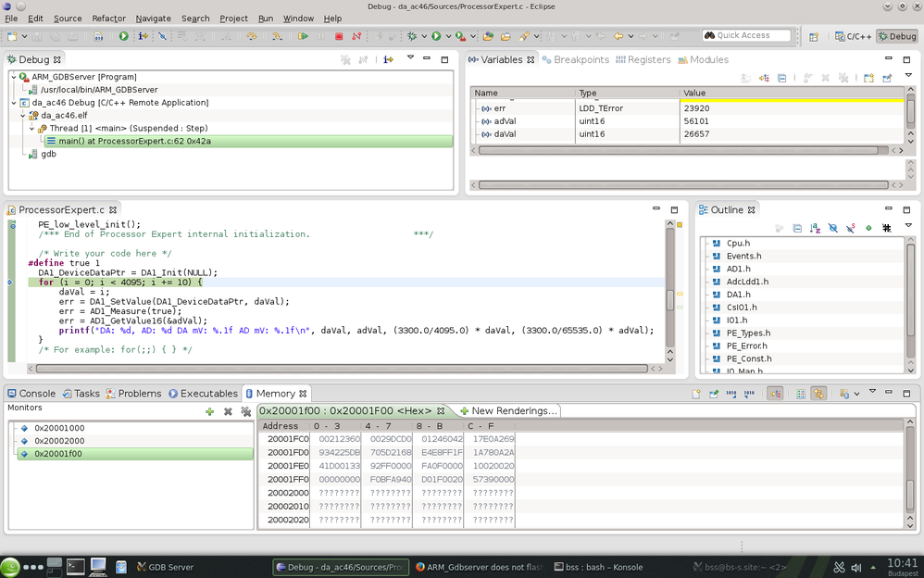Remove the selected memory monitor with the X icon
The height and width of the screenshot is (578, 924).
[x=228, y=411]
